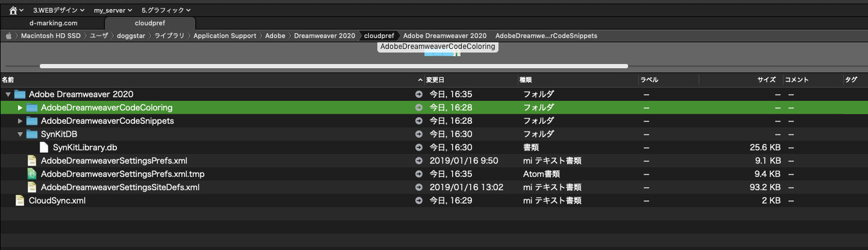Click arrow button on SettingsSiteDefs.xml row
This screenshot has width=868, height=250.
(419, 187)
